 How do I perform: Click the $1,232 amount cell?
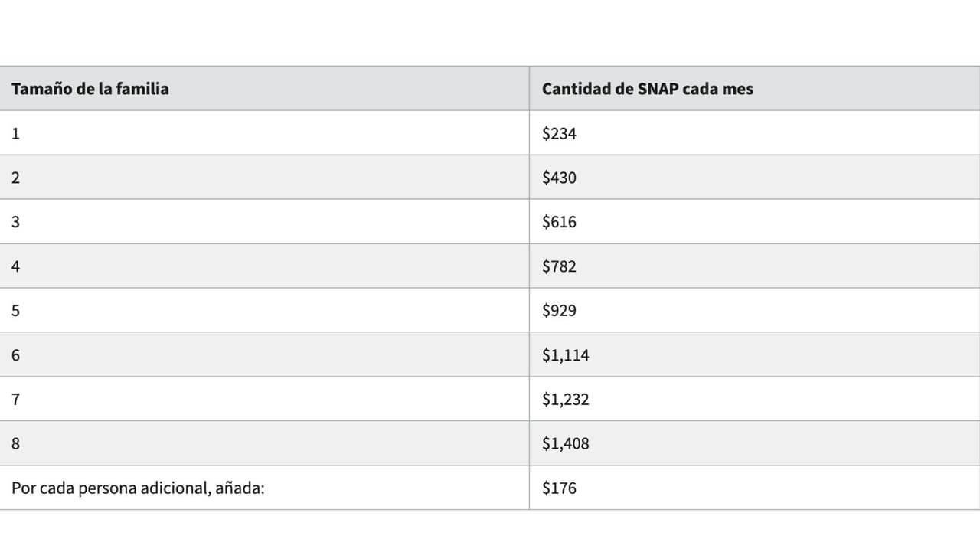[x=565, y=400]
